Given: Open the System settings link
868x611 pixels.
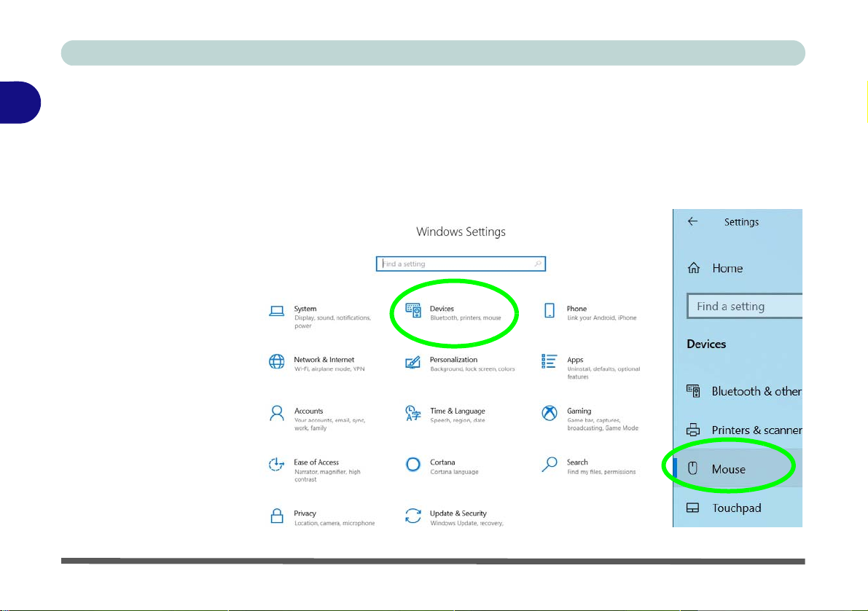Looking at the screenshot, I should [305, 309].
